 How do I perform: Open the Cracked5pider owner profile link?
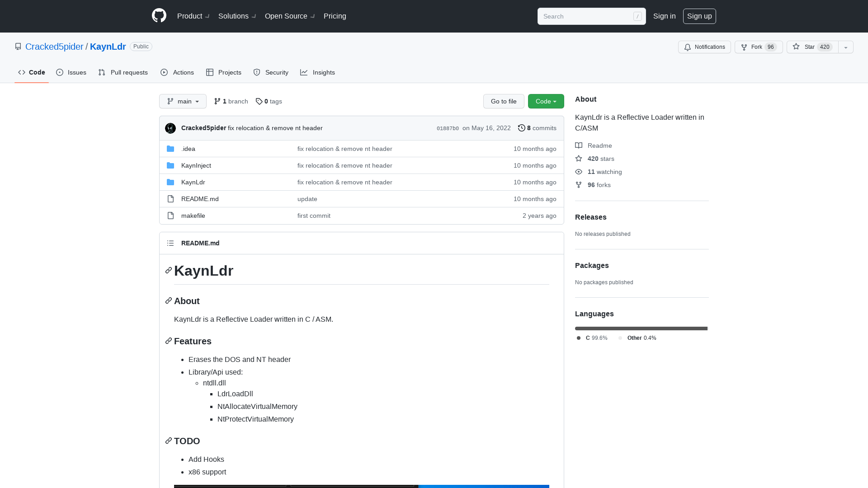[x=54, y=47]
